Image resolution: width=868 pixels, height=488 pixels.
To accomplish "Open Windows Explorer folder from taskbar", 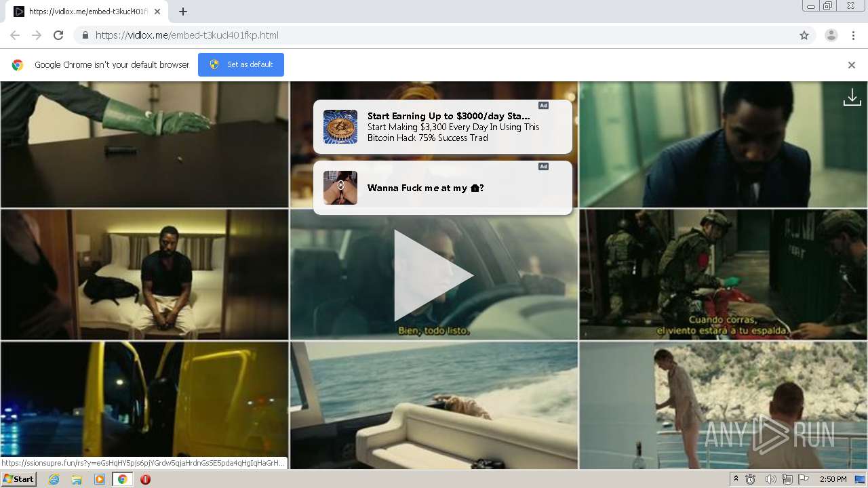I will click(x=77, y=479).
